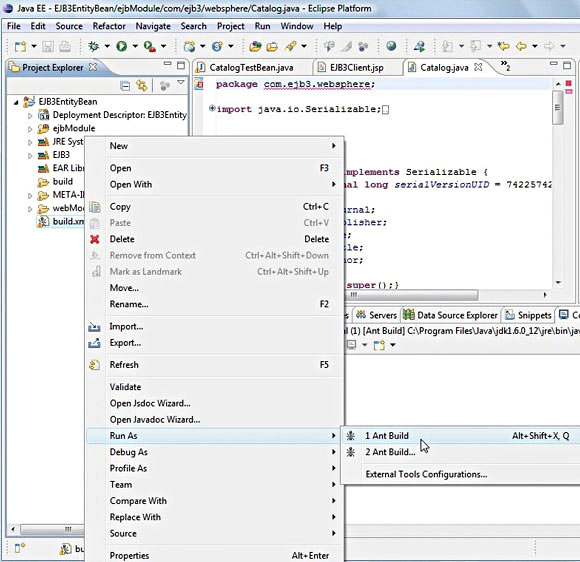Minimize the Project Explorer panel
The image size is (580, 562).
pos(168,64)
